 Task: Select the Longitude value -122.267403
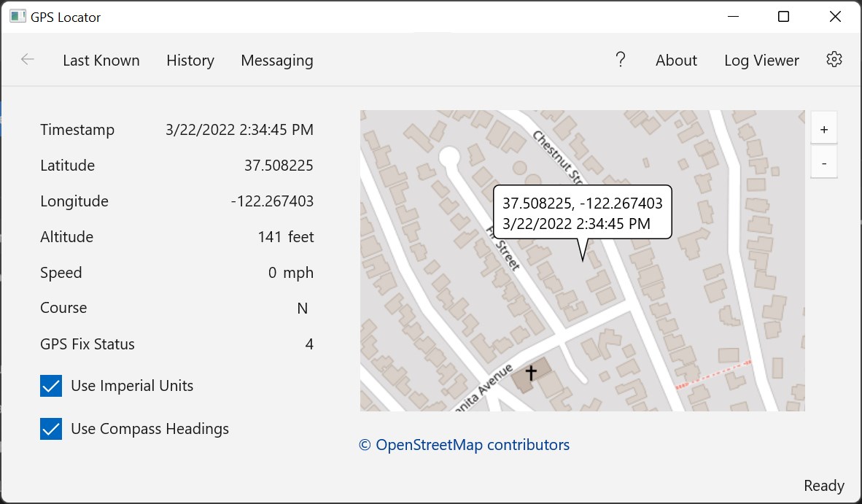(272, 201)
